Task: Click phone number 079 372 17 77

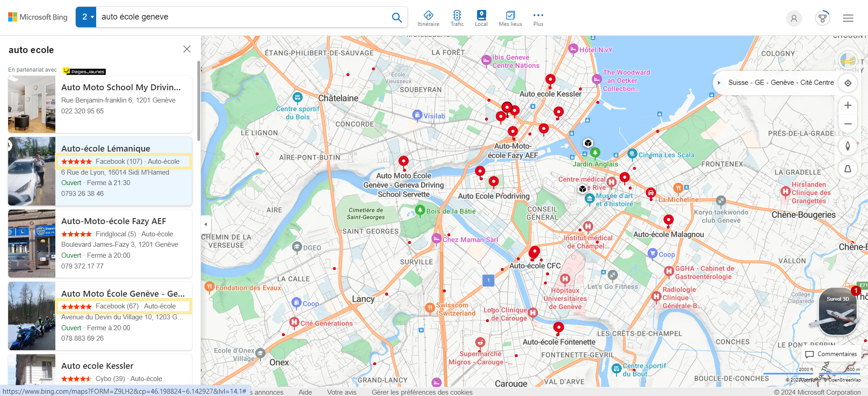Action: click(83, 266)
